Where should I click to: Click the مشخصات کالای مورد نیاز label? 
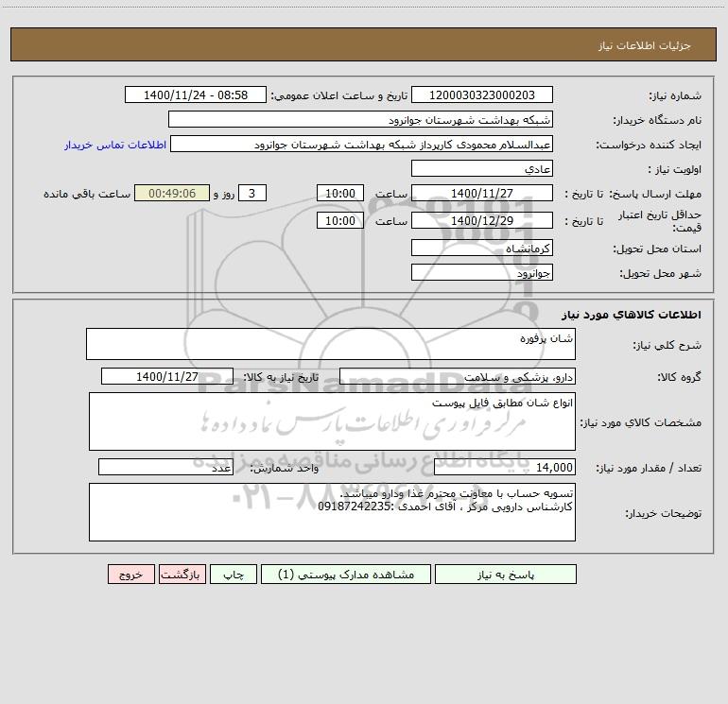coord(641,422)
